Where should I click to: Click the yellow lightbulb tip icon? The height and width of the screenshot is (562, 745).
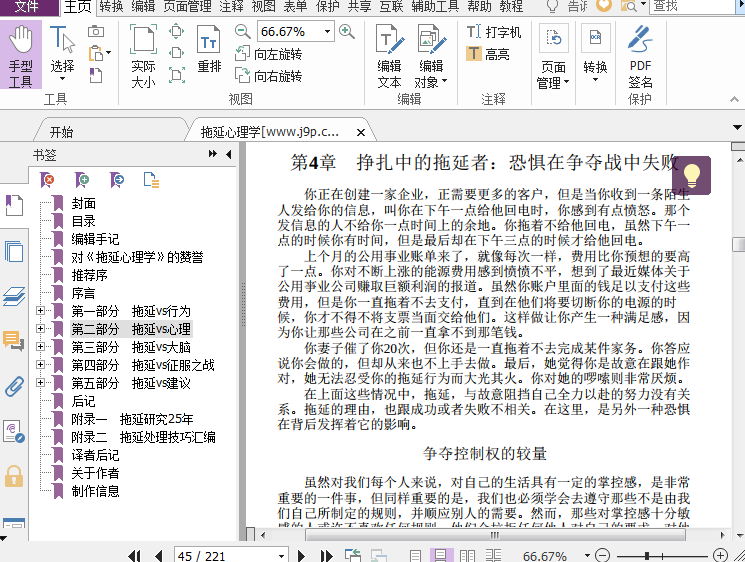pos(691,176)
